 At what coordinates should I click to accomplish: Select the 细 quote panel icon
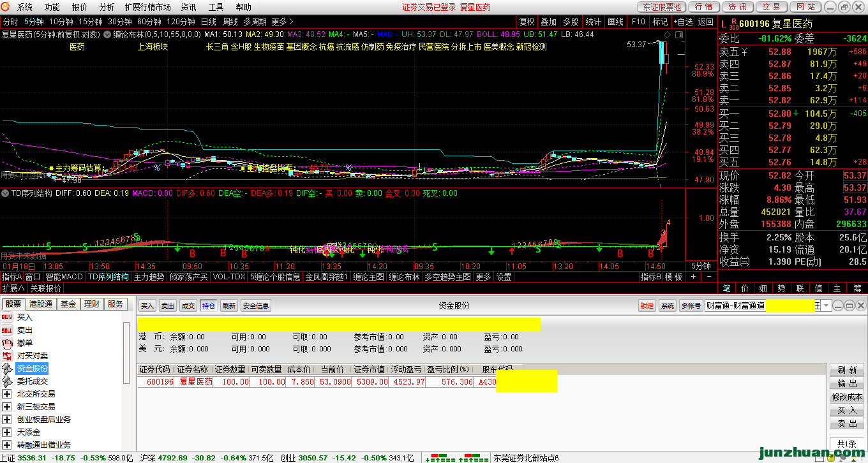(x=763, y=288)
